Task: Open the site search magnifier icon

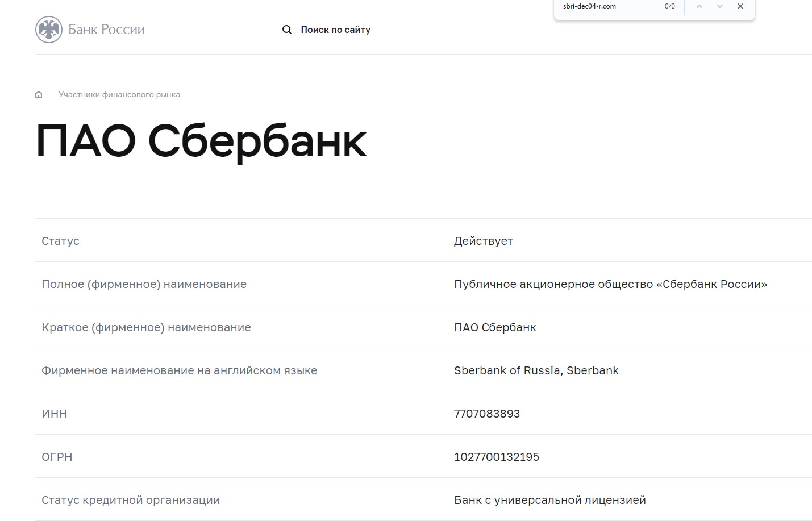Action: coord(287,30)
